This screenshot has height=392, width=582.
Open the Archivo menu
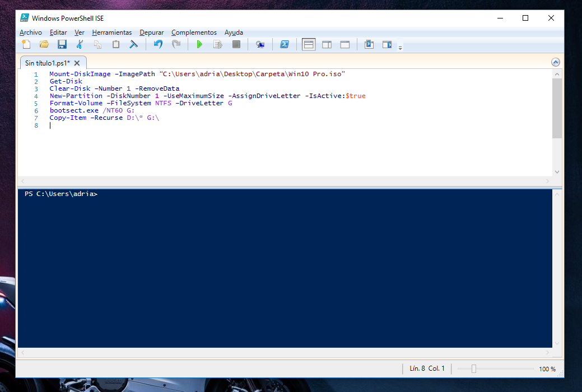point(31,32)
